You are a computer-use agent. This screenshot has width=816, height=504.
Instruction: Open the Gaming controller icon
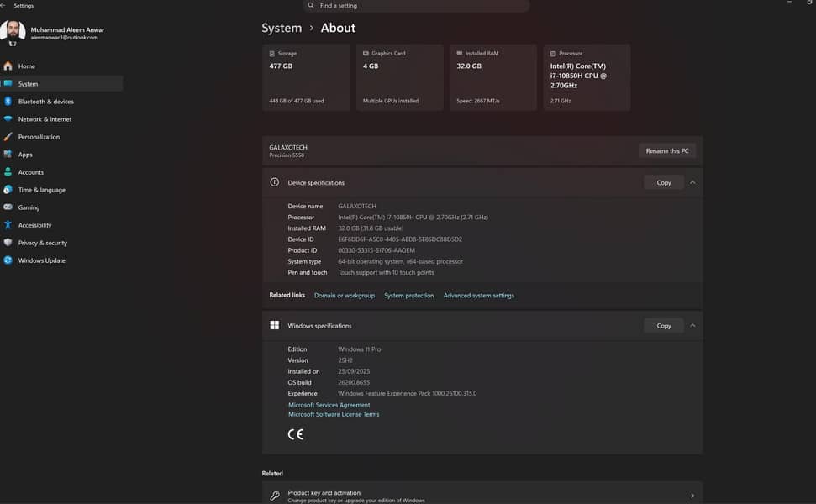tap(8, 207)
